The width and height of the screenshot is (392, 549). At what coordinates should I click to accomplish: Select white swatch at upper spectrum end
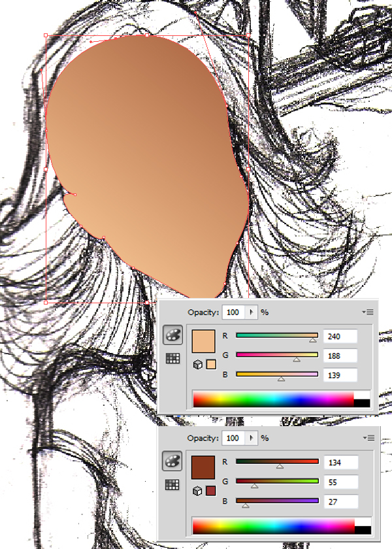[362, 395]
